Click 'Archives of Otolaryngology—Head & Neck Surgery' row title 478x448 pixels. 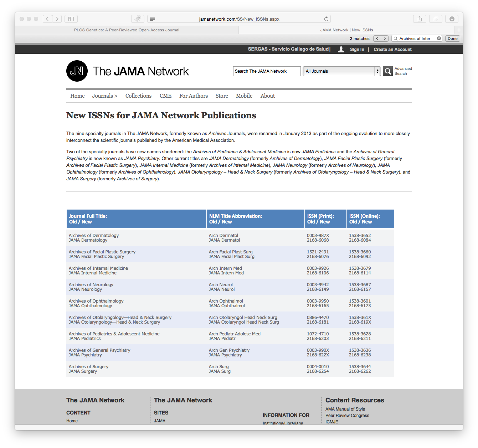coord(120,318)
